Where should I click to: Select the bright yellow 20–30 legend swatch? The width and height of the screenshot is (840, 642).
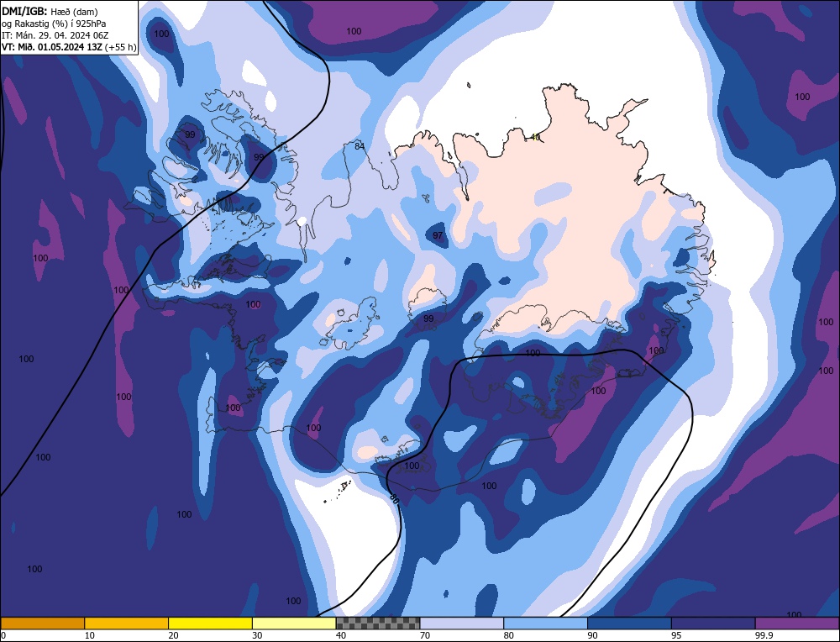pos(210,623)
